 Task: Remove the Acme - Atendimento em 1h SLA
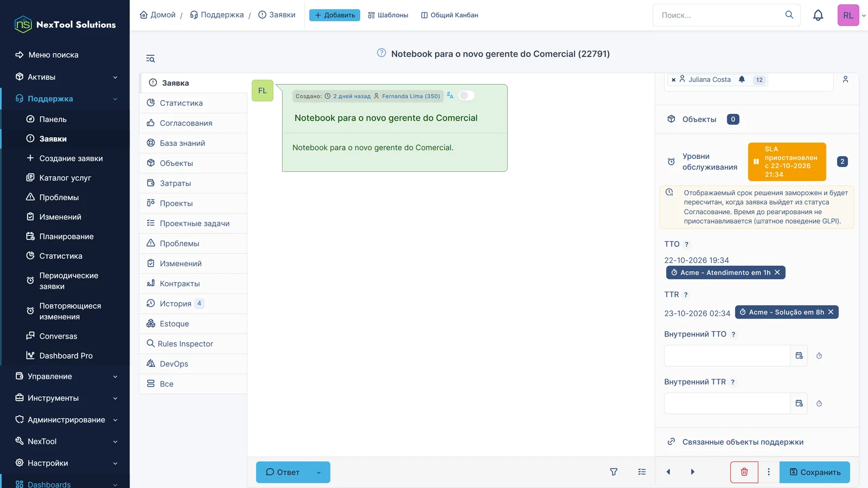777,272
